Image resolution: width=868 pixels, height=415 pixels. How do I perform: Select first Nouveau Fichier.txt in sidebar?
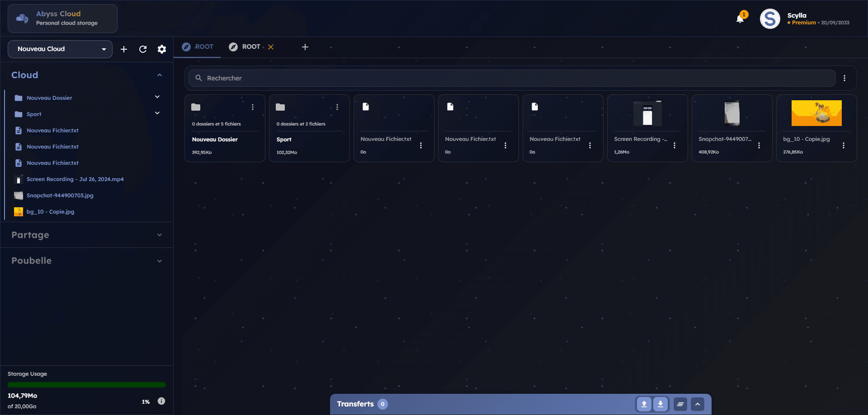point(52,131)
